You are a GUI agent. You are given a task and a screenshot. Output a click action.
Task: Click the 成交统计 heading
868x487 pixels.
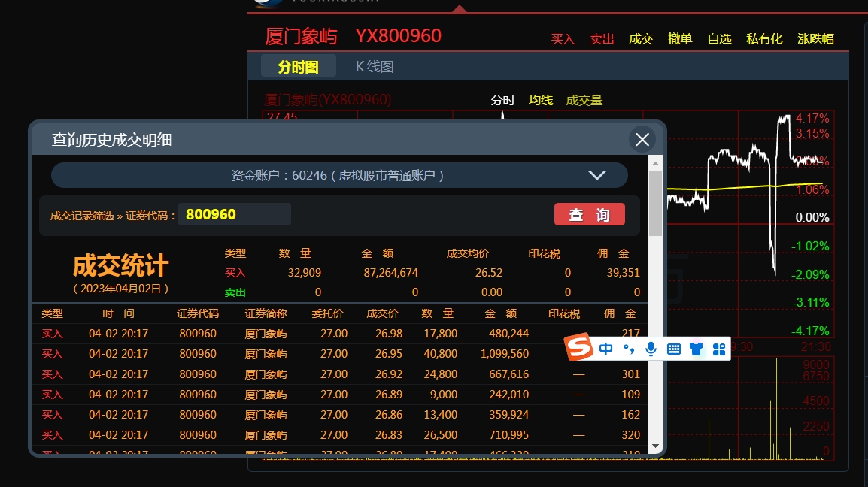(x=120, y=265)
